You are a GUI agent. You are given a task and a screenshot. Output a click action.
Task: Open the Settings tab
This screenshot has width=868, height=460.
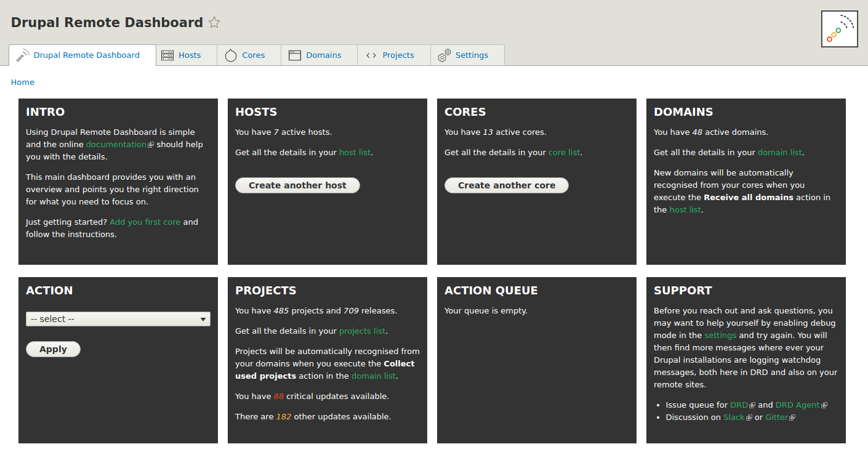tap(472, 55)
